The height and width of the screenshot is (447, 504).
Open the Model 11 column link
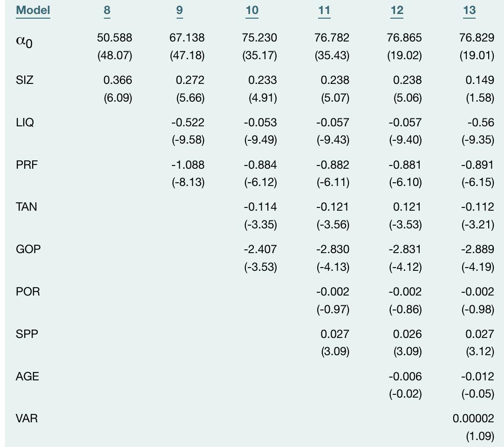[x=324, y=11]
